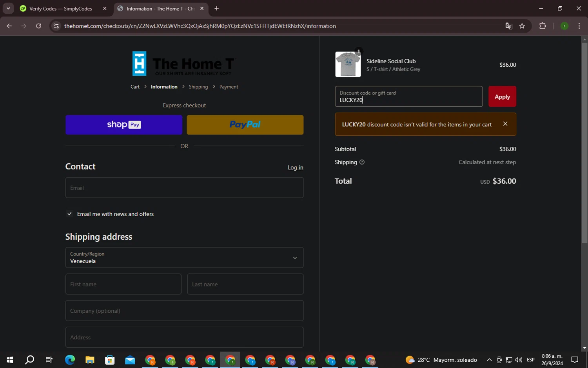Pay with the Shop Pay button

(x=124, y=125)
